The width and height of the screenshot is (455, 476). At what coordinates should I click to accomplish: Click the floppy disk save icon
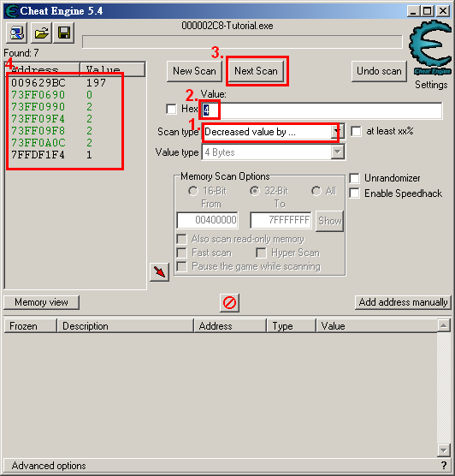click(64, 33)
